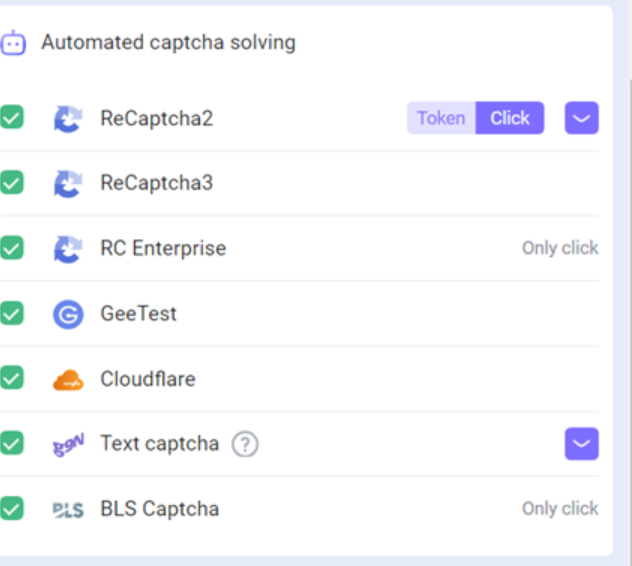Uncheck the GeeTest checkbox
Viewport: 632px width, 566px height.
[11, 314]
